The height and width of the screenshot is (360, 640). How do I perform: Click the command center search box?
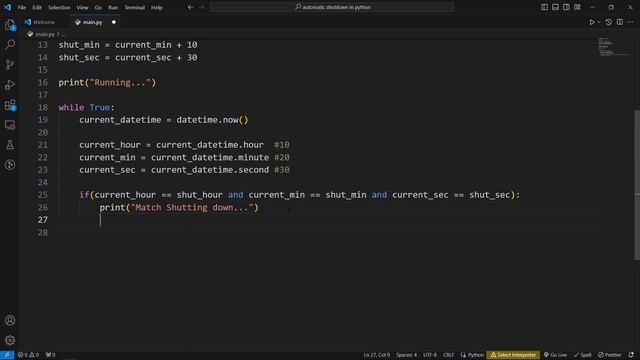point(332,7)
